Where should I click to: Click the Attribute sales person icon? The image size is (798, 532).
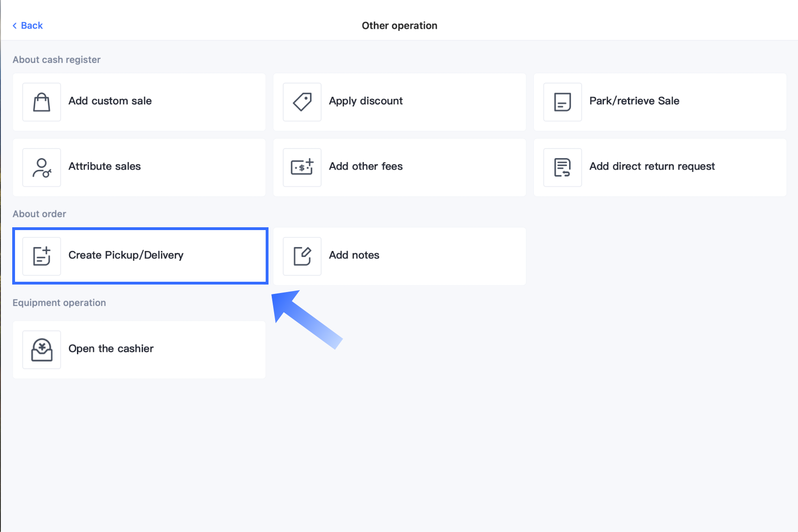(x=42, y=168)
